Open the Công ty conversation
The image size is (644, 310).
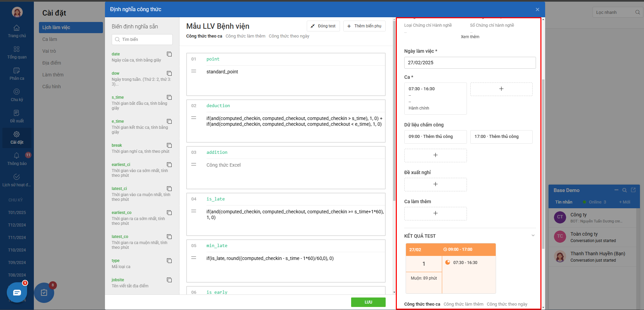592,218
